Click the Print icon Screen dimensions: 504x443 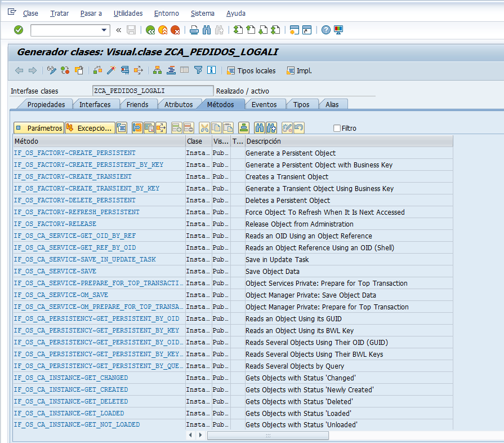(x=194, y=30)
